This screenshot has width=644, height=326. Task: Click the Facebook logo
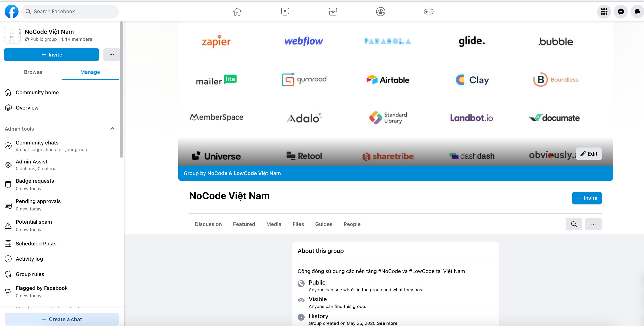pos(11,12)
